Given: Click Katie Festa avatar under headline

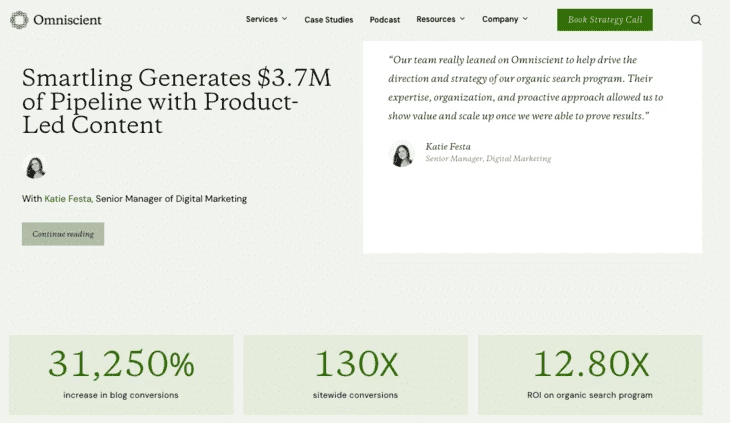Looking at the screenshot, I should [35, 167].
